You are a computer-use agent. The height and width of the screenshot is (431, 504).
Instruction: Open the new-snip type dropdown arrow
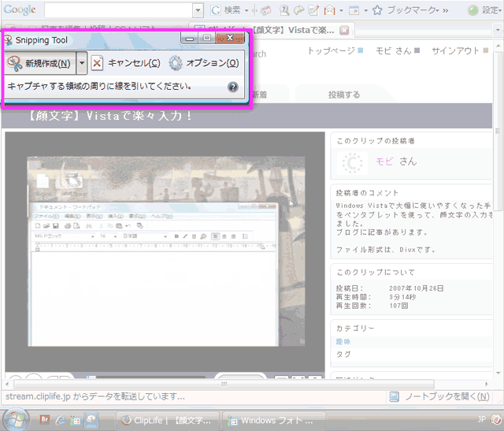[x=82, y=63]
